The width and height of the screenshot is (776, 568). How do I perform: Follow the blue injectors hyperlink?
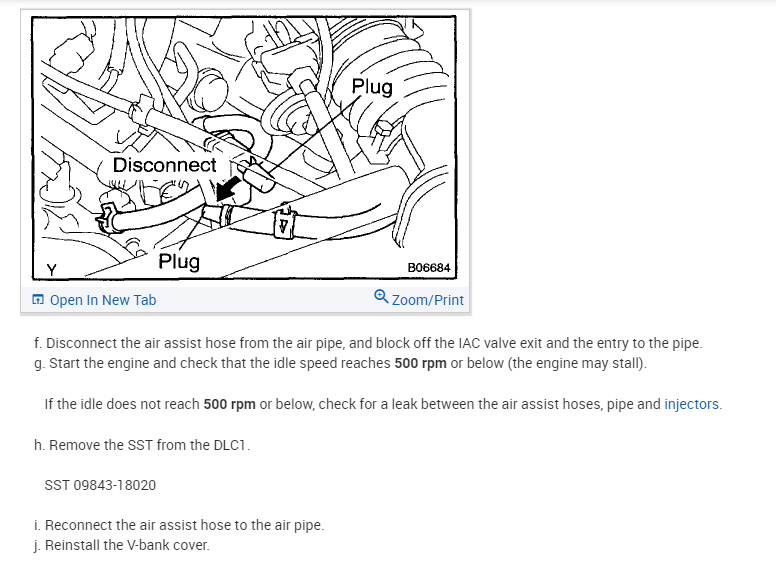pyautogui.click(x=691, y=404)
